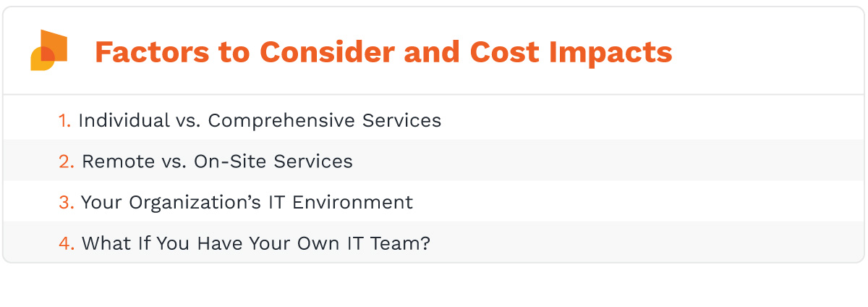Click the word "Comprehensive" in the first item
The width and height of the screenshot is (868, 307).
coord(279,120)
